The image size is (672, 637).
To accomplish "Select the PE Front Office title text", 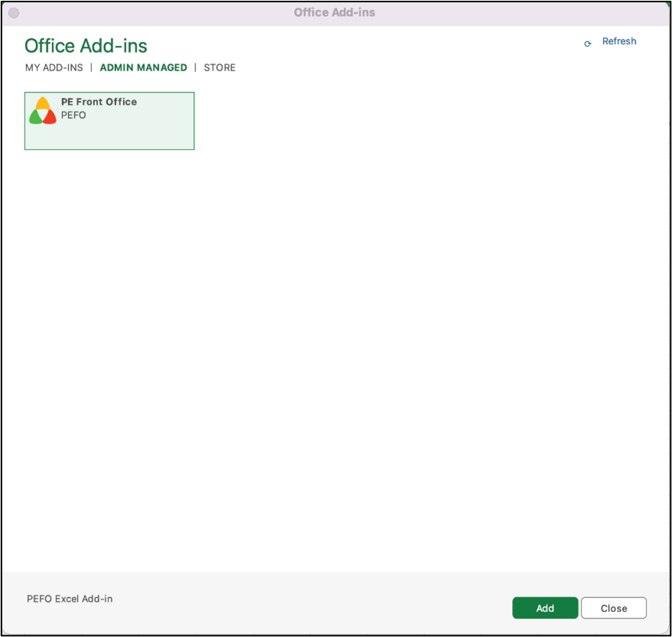I will tap(99, 102).
